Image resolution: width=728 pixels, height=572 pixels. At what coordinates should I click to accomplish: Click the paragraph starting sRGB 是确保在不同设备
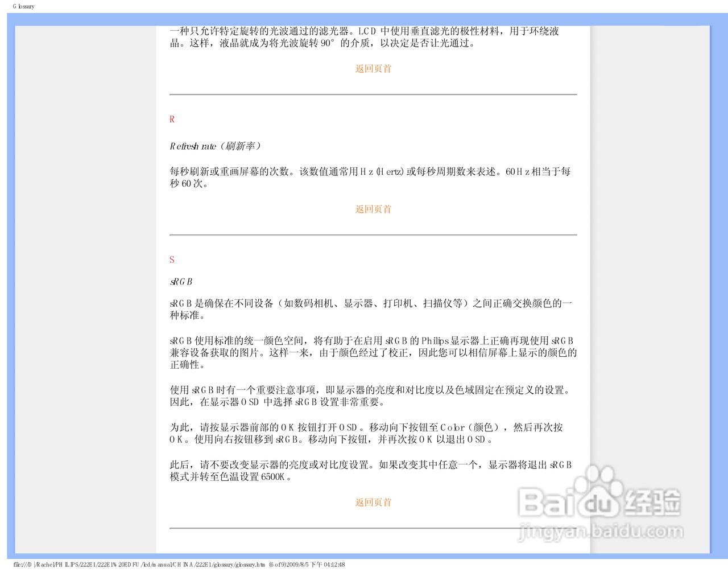point(371,310)
